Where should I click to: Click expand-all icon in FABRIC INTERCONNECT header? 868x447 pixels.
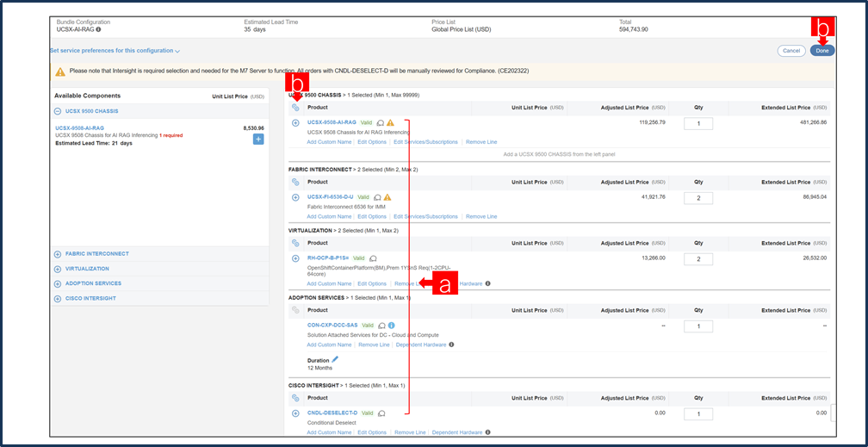(x=295, y=182)
